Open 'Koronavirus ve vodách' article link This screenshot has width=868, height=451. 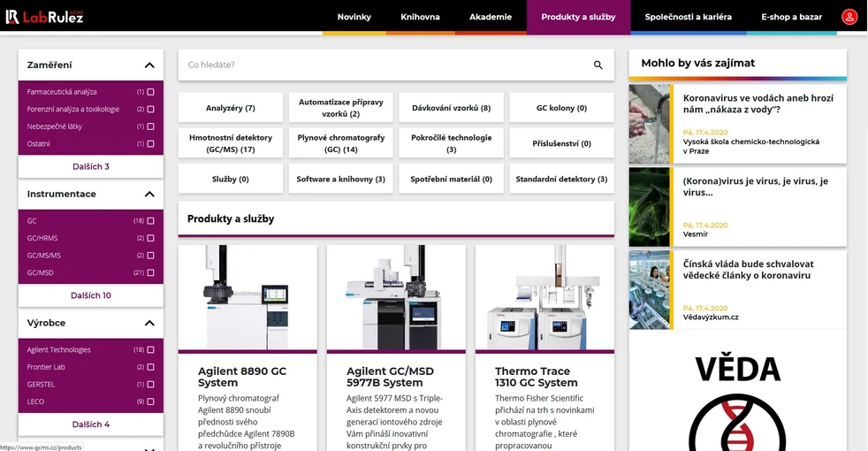tap(758, 103)
